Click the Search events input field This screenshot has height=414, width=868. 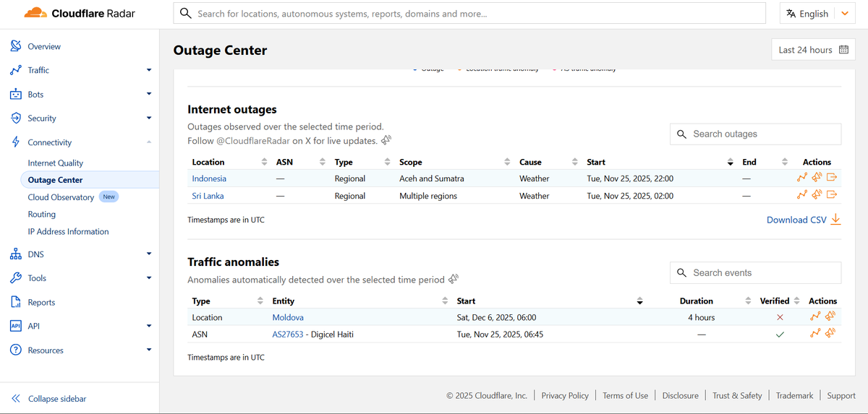(755, 272)
